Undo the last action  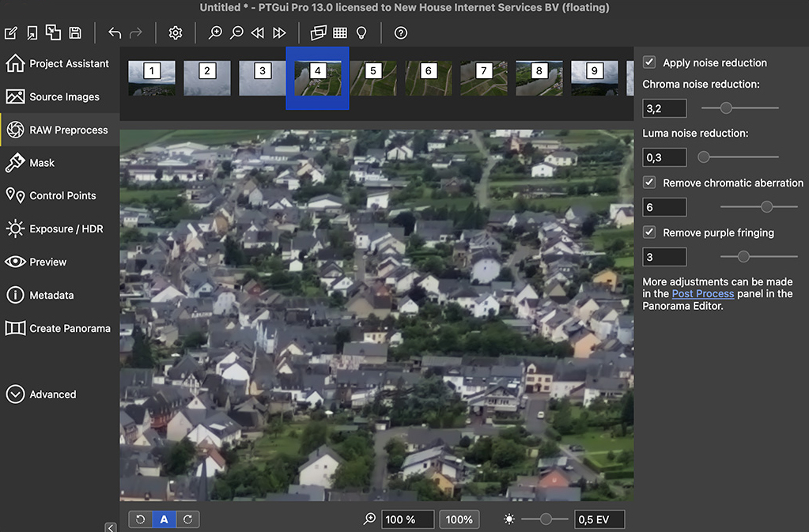coord(115,33)
